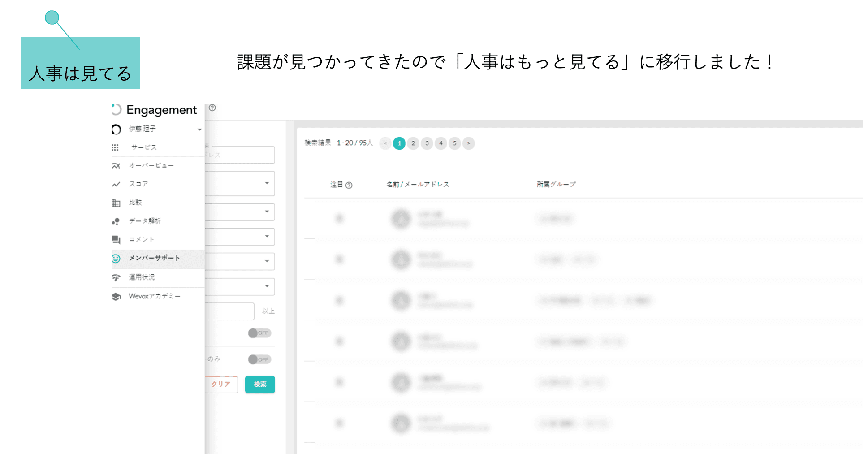Screen dimensions: 868x471
Task: Click the Member Support smiley icon
Action: tap(116, 259)
